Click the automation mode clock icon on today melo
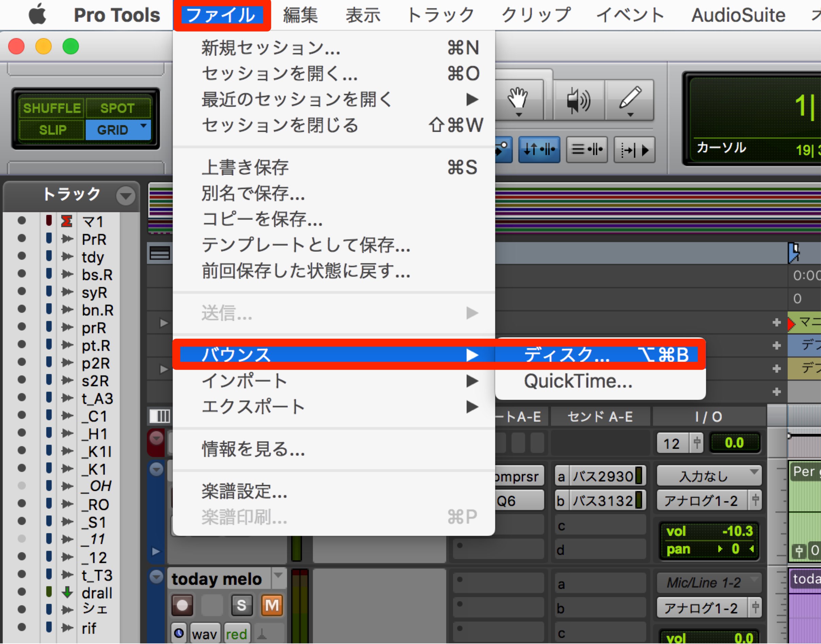Image resolution: width=821 pixels, height=644 pixels. tap(179, 633)
